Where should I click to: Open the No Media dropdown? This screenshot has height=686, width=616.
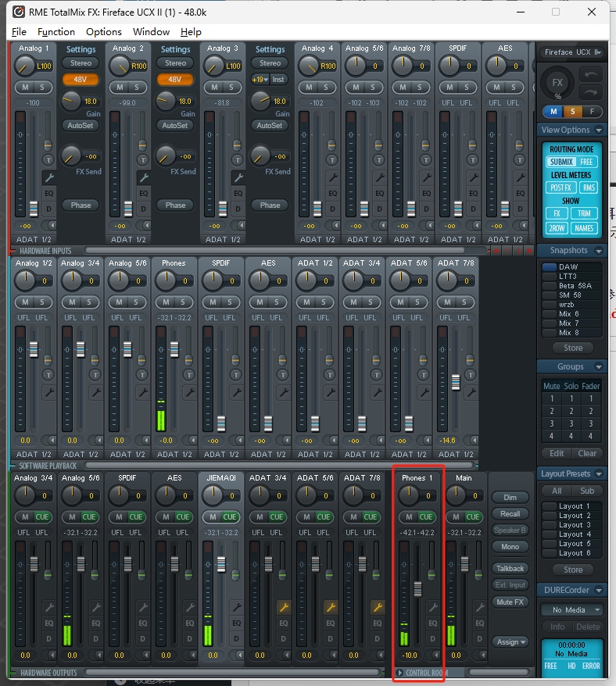pos(572,610)
